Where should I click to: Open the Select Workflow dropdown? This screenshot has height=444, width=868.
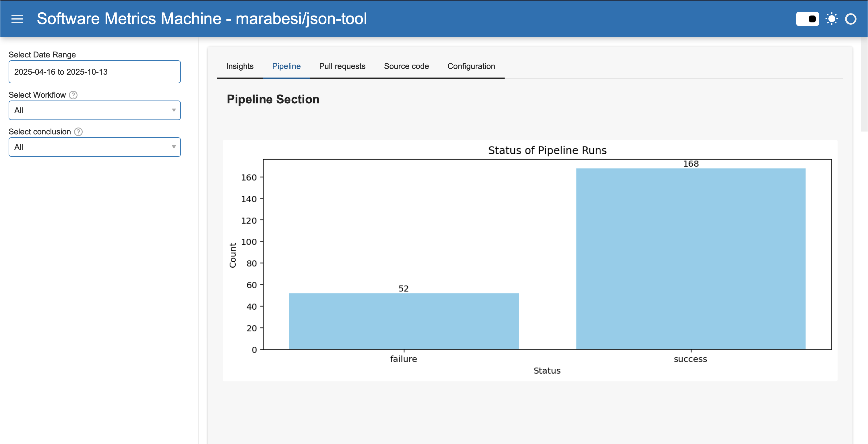point(94,110)
